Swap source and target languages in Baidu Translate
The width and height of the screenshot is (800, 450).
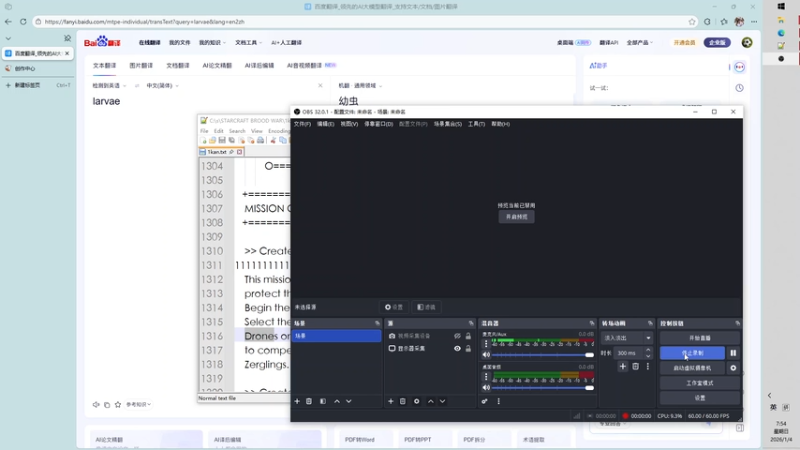pos(137,86)
